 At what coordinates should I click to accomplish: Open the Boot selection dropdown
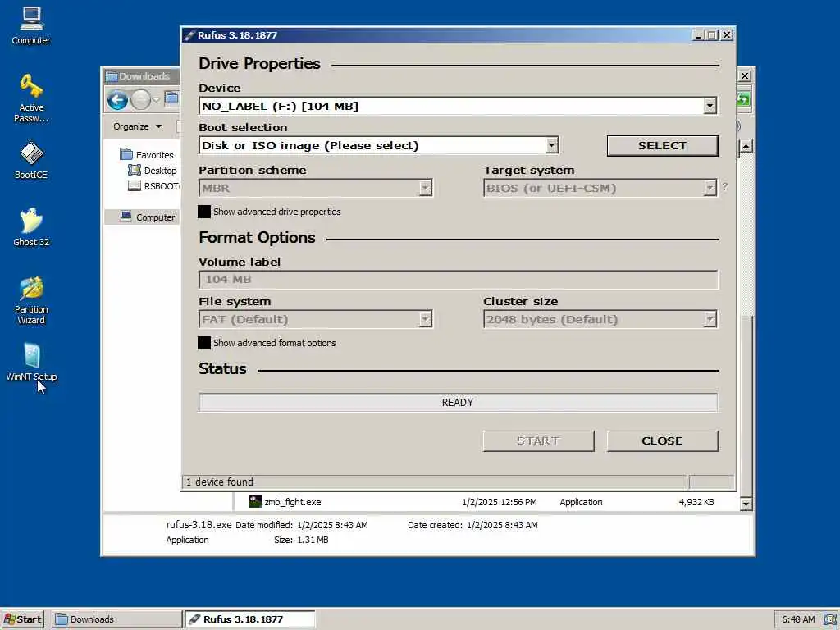551,145
